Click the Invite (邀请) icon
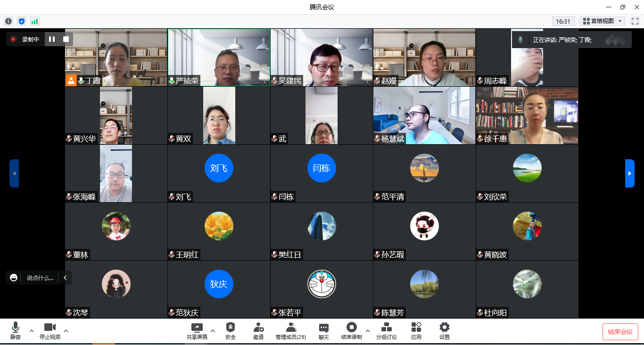The width and height of the screenshot is (644, 345). coord(258,331)
